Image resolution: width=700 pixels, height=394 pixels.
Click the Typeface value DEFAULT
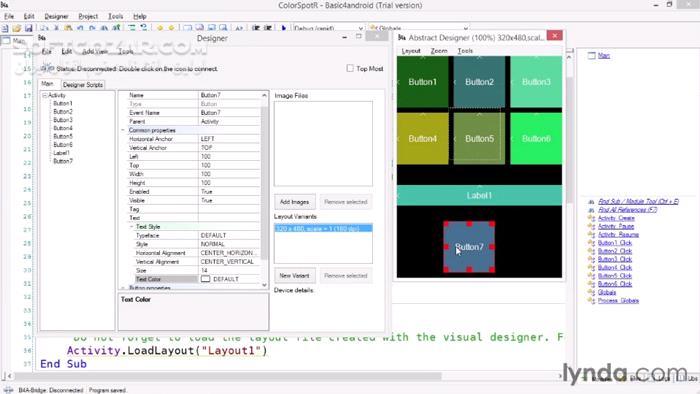[229, 235]
